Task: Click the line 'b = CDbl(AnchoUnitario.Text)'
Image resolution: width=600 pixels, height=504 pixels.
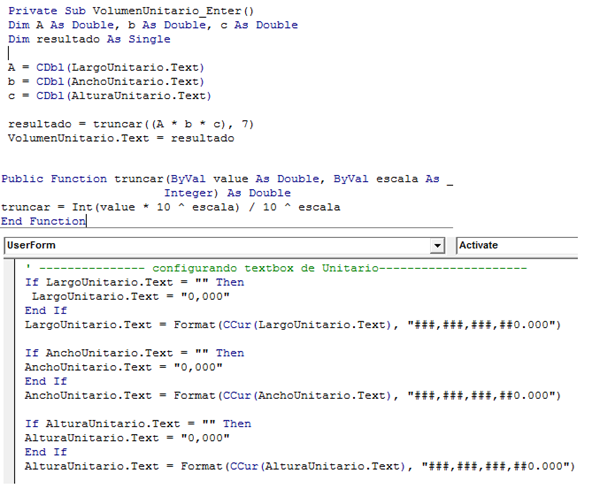Action: (106, 82)
